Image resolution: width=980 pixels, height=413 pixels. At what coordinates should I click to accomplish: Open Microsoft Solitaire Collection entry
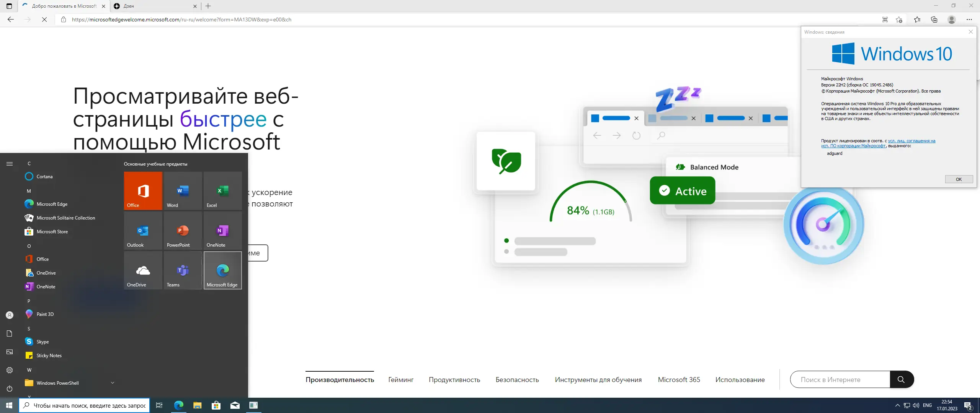(66, 218)
